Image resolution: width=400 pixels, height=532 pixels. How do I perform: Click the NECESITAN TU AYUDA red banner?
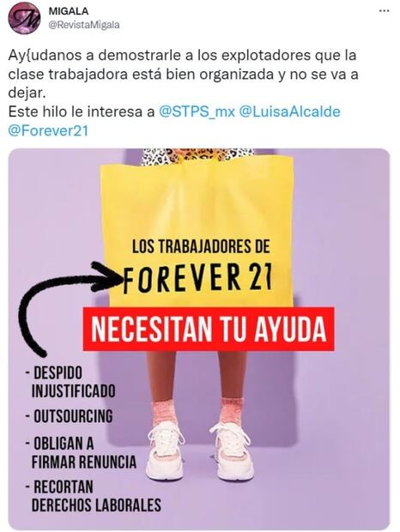click(x=209, y=329)
